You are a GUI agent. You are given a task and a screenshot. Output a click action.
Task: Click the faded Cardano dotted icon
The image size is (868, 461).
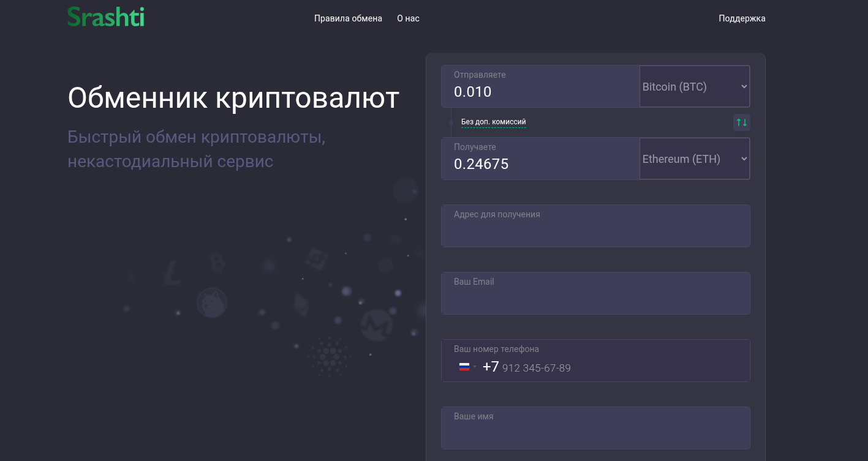(329, 357)
